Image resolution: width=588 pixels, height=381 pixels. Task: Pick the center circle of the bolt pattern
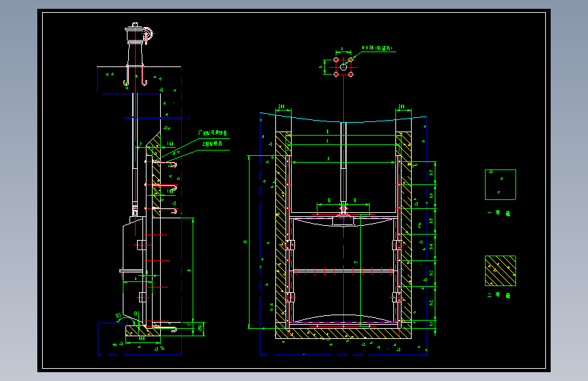click(343, 67)
